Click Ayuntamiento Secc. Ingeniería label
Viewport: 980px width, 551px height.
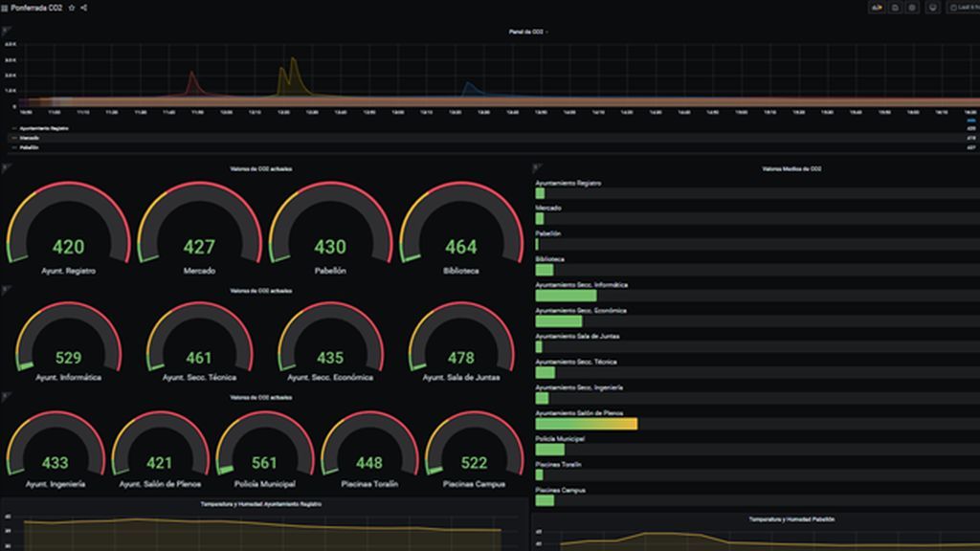coord(579,387)
